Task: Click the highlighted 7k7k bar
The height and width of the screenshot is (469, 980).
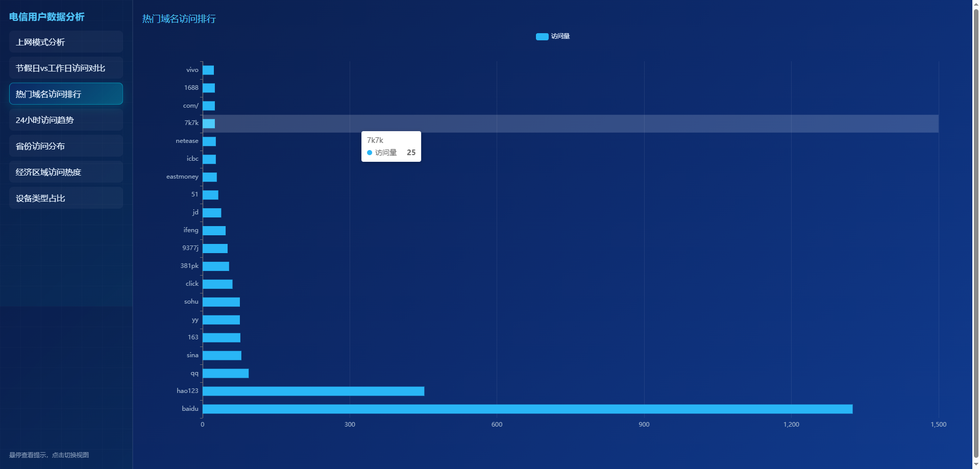Action: 209,124
